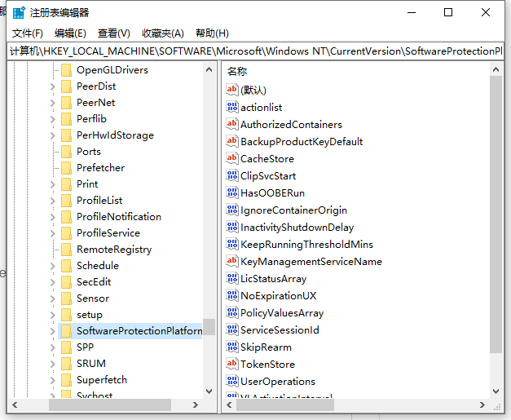Screen dimensions: 511x420
Task: Select the BackupProductKeyDefault value name
Action: 302,142
